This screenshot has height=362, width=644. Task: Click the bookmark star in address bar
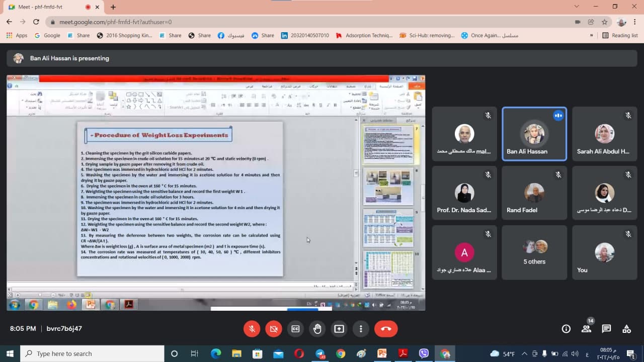click(604, 22)
